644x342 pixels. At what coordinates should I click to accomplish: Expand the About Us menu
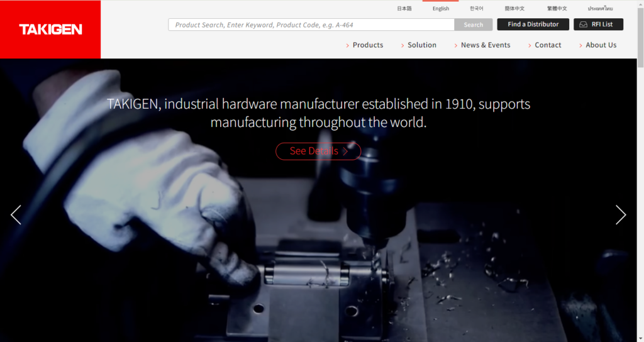pyautogui.click(x=601, y=45)
